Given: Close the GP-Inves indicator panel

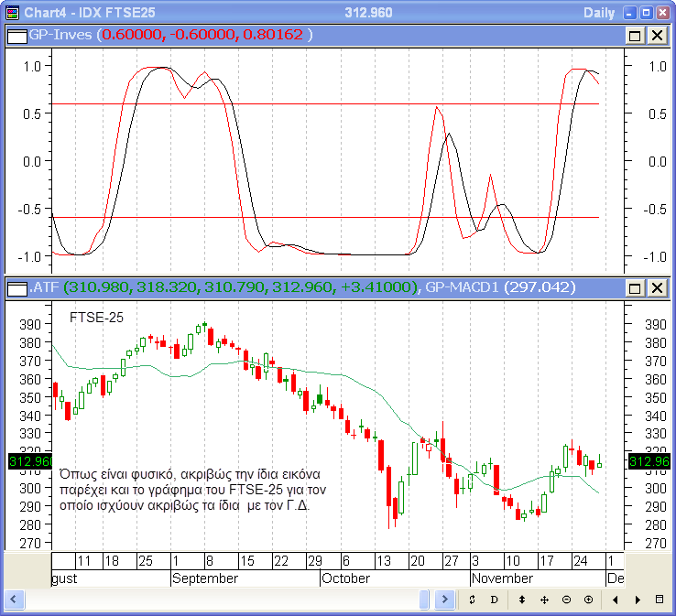Looking at the screenshot, I should pyautogui.click(x=657, y=35).
